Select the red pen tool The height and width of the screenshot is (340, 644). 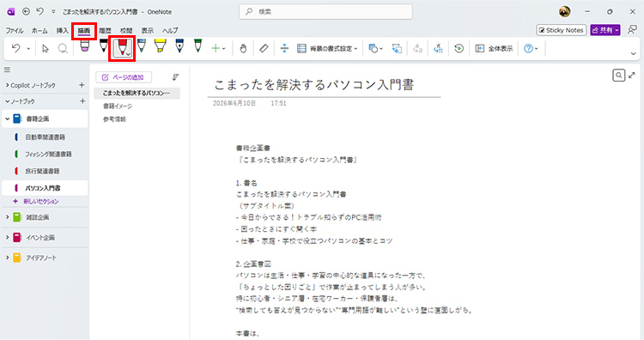coord(123,48)
